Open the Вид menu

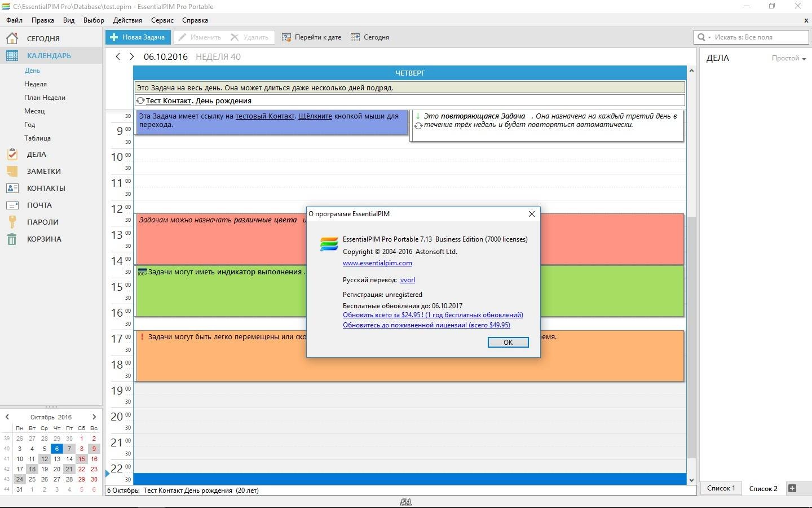(69, 20)
